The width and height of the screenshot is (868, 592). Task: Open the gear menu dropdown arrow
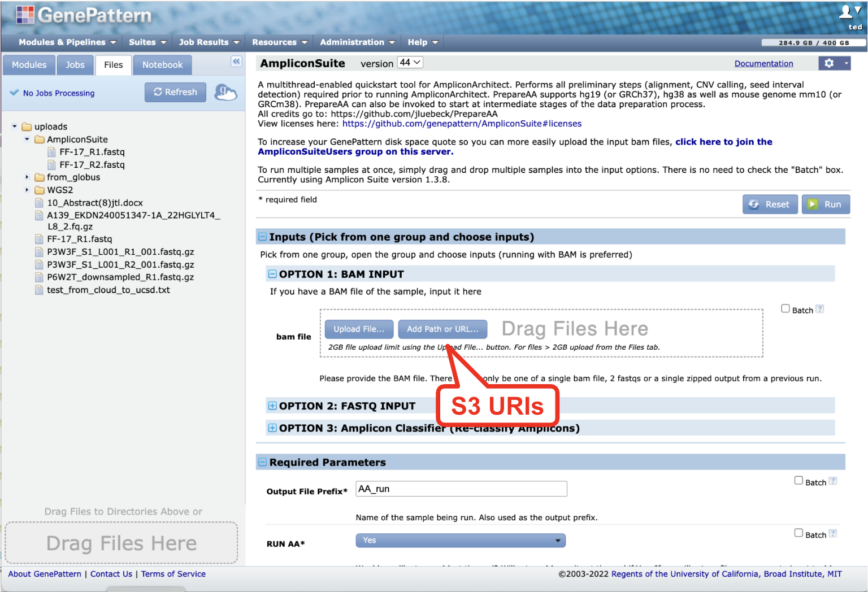(846, 63)
